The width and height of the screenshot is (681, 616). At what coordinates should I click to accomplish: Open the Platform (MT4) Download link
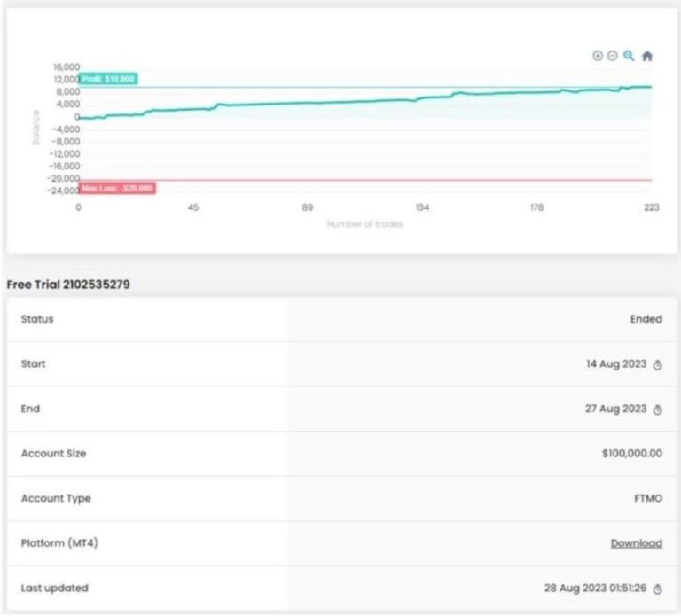(x=636, y=543)
